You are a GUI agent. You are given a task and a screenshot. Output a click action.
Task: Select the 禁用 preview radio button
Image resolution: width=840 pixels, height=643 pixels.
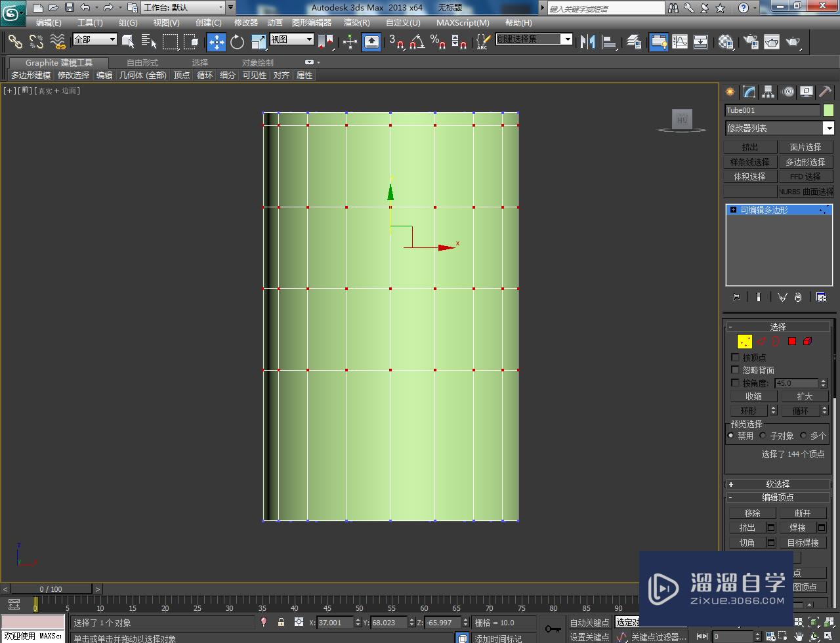[x=731, y=436]
